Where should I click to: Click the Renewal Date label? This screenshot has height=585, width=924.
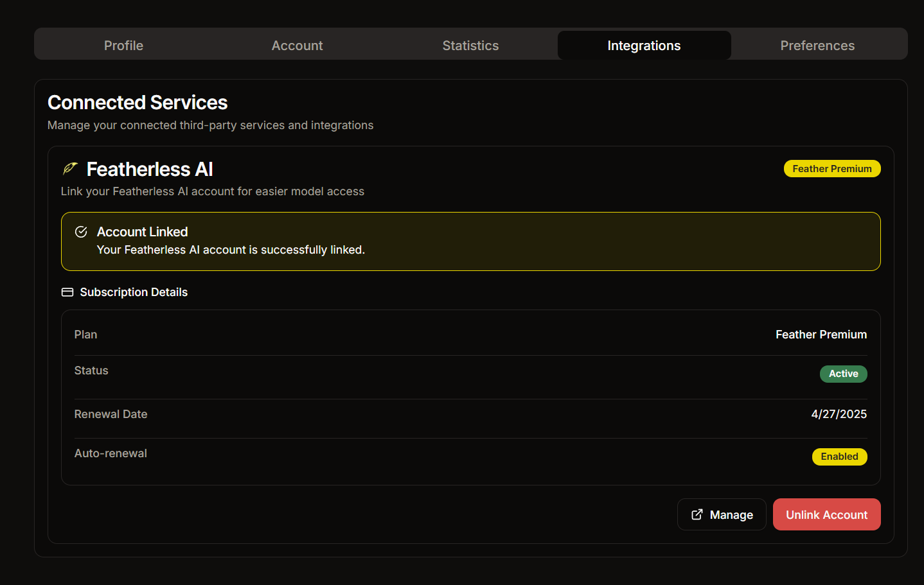click(111, 414)
